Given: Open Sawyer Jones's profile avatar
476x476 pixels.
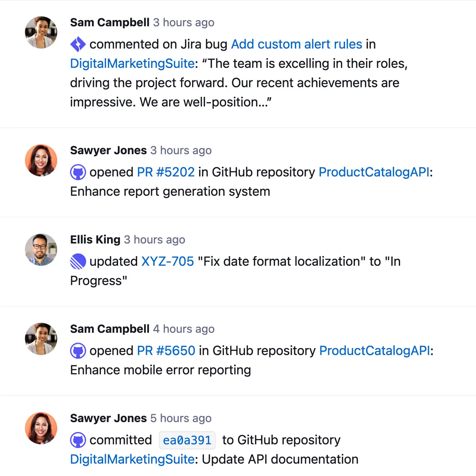Looking at the screenshot, I should (41, 160).
